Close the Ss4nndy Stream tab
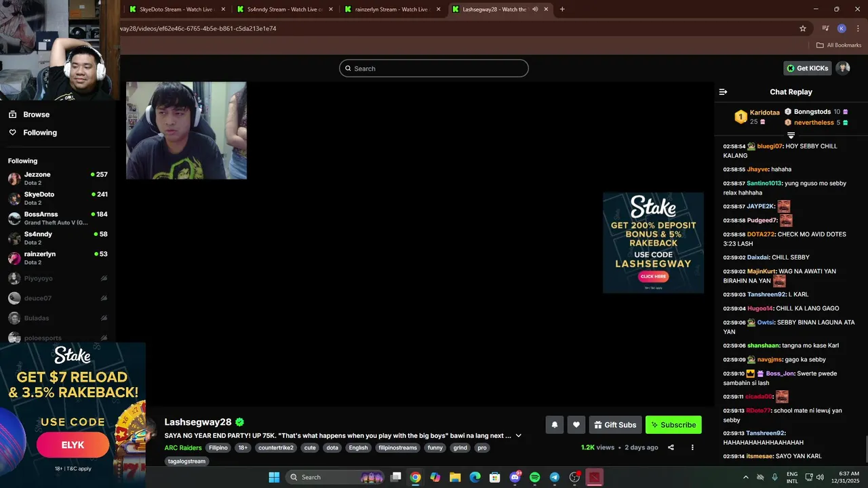Image resolution: width=868 pixels, height=488 pixels. [x=330, y=9]
